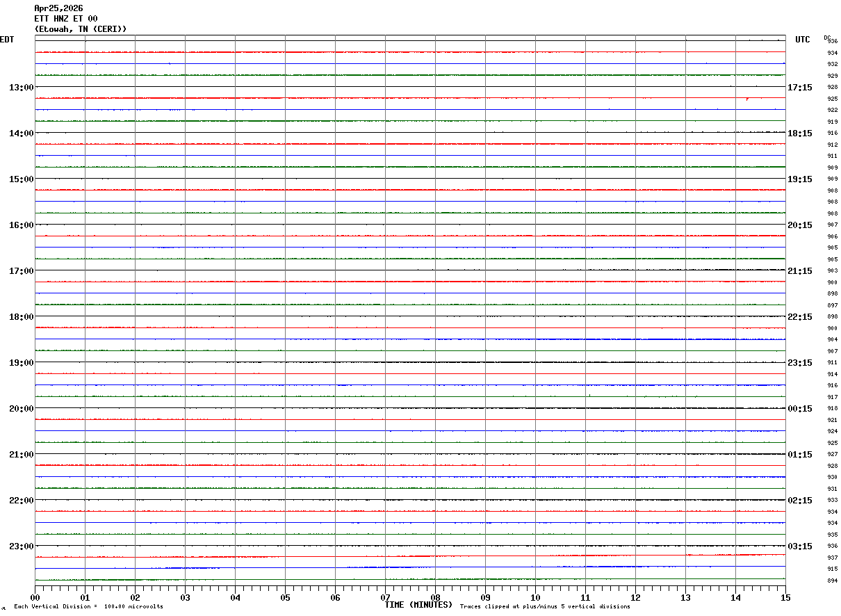841x616 pixels.
Task: Select DC value 918
Action: pos(832,408)
